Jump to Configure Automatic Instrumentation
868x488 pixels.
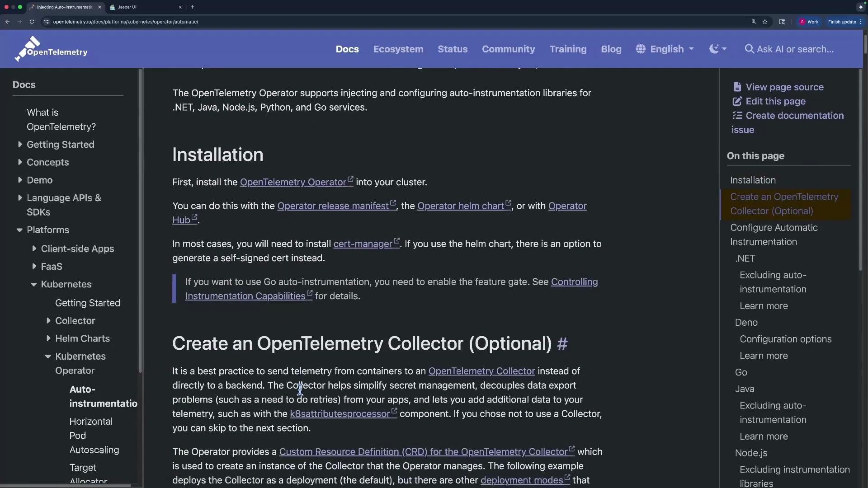coord(774,235)
